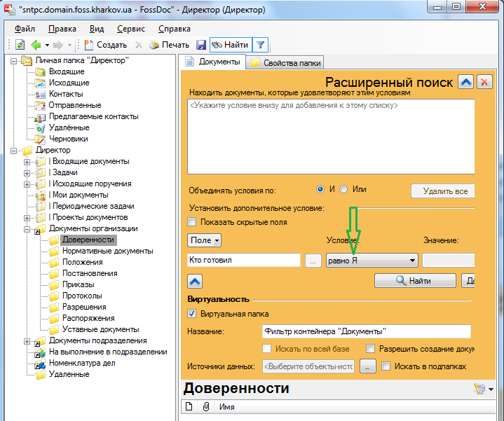Click the Имя column header

click(226, 407)
